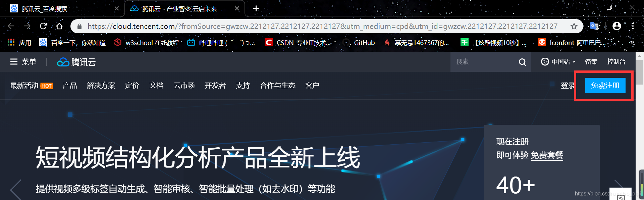Screen dimensions: 644x200
Task: Open the 最新活动 HOT menu
Action: click(32, 86)
